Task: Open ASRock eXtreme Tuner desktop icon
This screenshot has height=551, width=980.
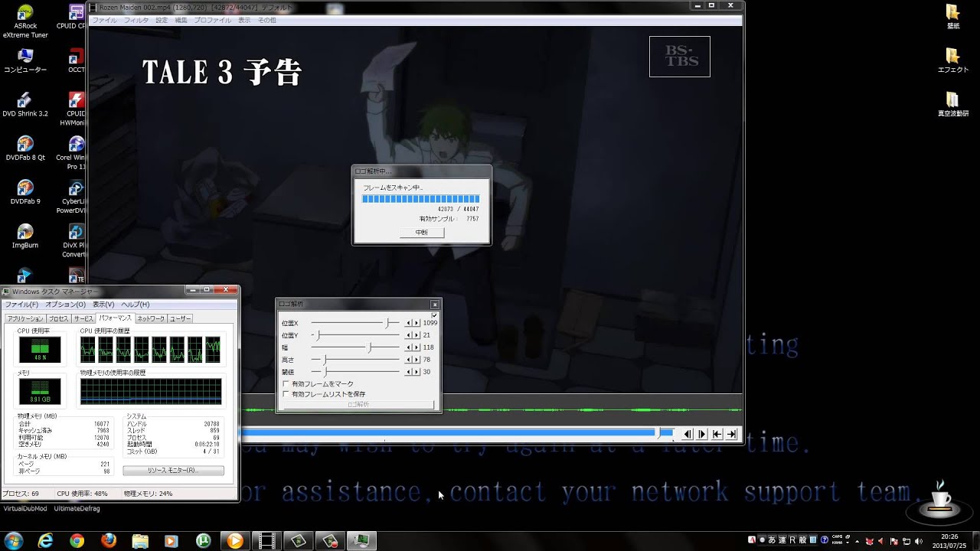Action: tap(25, 21)
